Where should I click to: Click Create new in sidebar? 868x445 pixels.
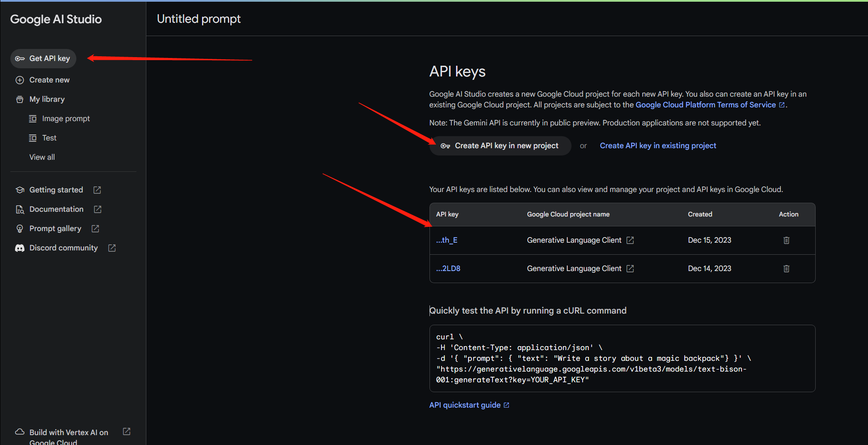49,80
